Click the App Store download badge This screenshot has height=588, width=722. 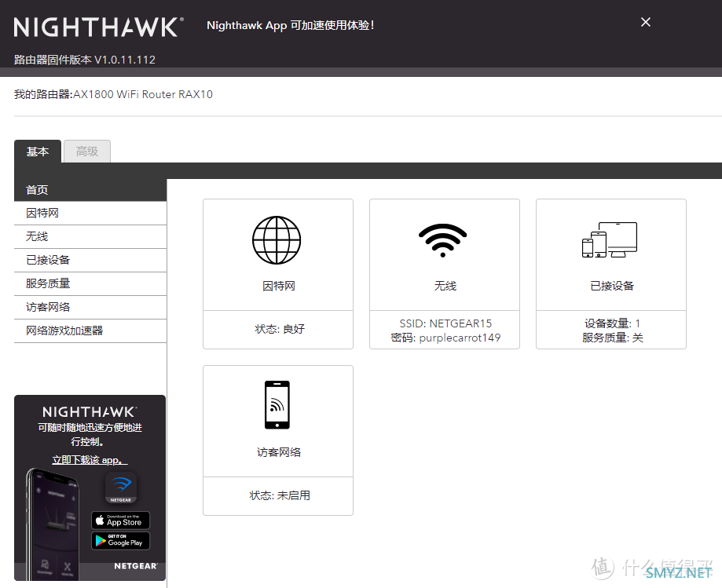pyautogui.click(x=121, y=520)
